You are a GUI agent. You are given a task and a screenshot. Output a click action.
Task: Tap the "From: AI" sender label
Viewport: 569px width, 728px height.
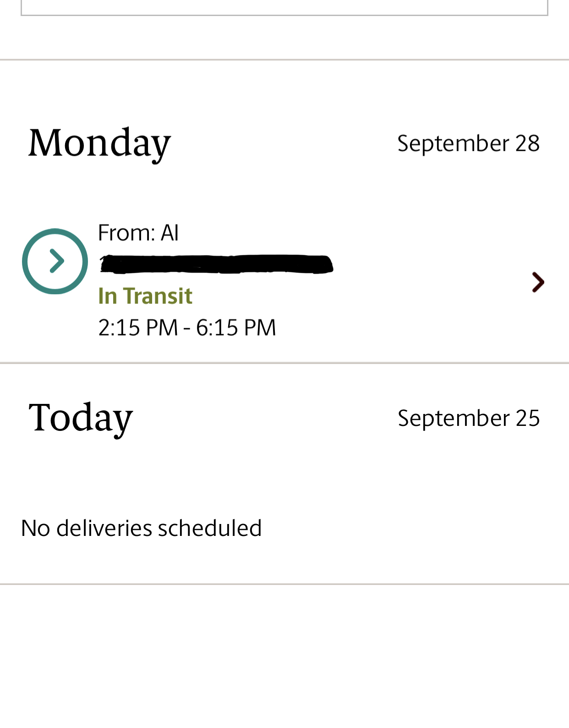tap(138, 233)
